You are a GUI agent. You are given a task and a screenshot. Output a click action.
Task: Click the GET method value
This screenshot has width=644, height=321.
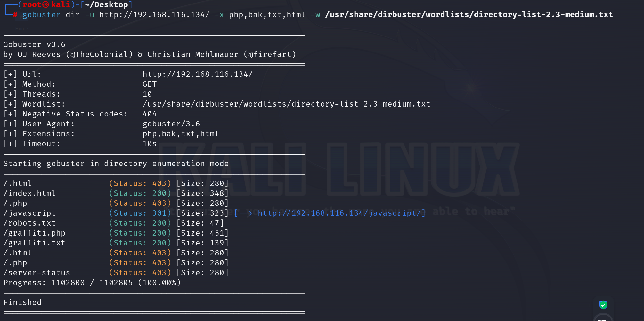pos(150,84)
